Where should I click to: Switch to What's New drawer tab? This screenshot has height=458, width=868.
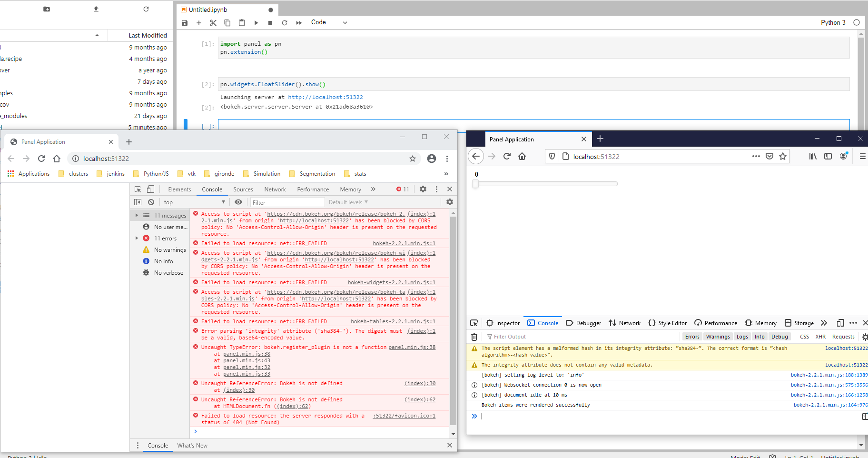tap(192, 446)
